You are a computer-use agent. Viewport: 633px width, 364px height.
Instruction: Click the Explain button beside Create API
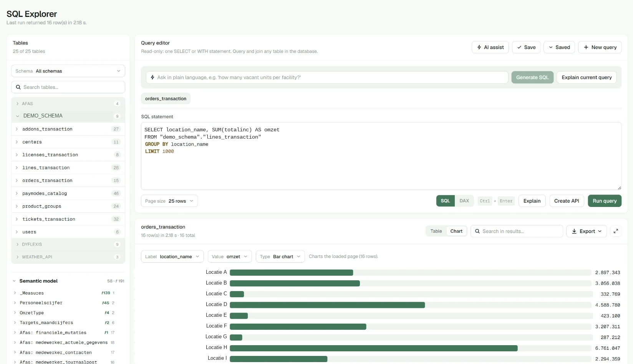532,201
